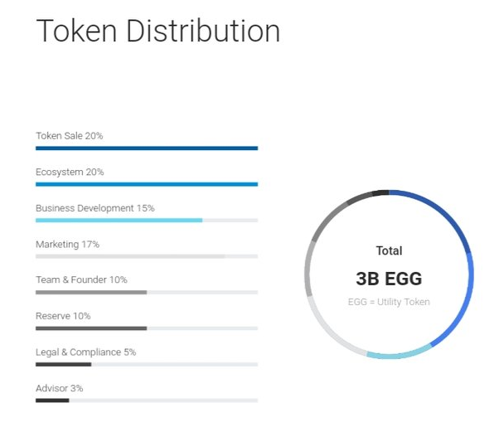Click the Token Distribution heading
The image size is (504, 442).
click(158, 31)
